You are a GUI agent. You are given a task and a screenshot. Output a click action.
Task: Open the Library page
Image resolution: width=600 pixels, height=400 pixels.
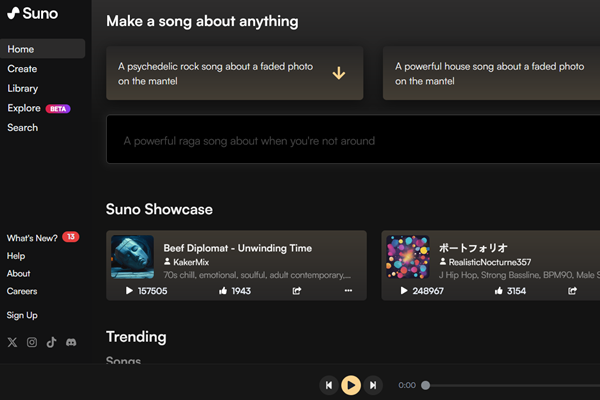pos(23,88)
